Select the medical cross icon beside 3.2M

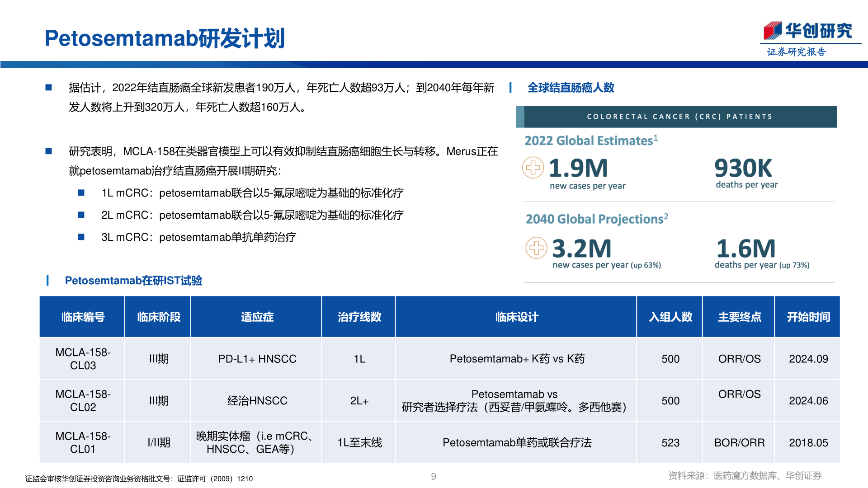point(537,248)
